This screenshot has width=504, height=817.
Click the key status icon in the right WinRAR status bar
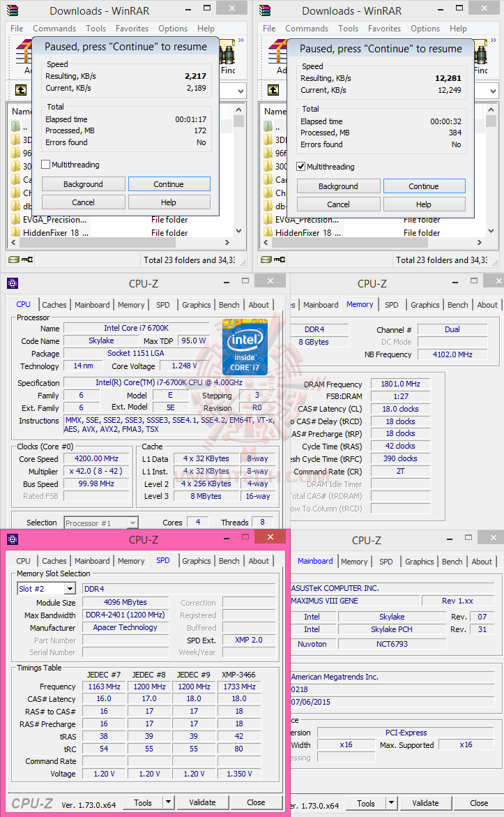[x=280, y=260]
